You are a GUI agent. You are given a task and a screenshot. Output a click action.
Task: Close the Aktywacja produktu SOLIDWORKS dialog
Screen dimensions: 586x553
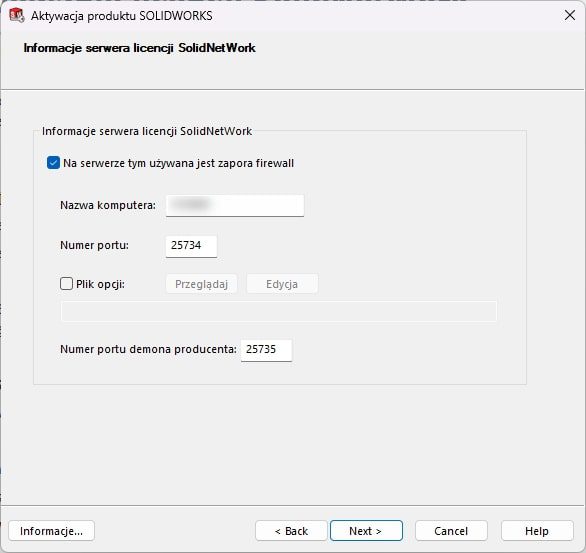coord(570,15)
